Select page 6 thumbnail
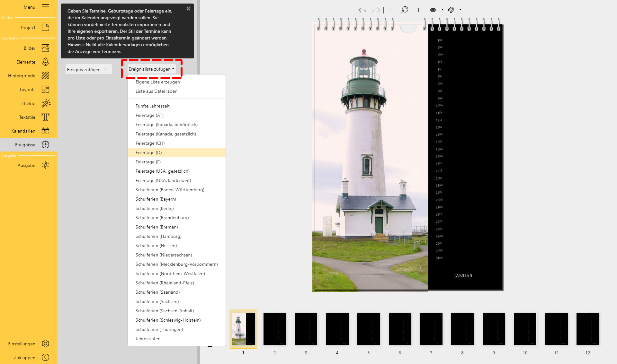The width and height of the screenshot is (617, 364). (400, 329)
